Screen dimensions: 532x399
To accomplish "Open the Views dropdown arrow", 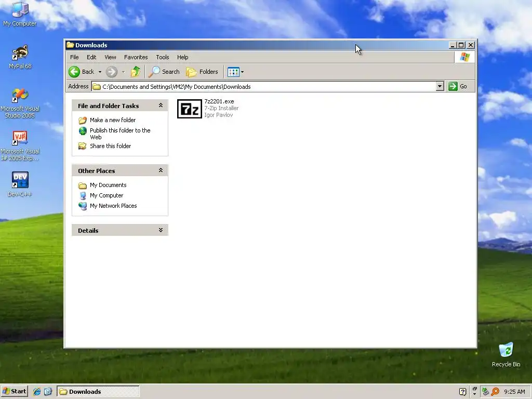I will [x=242, y=72].
